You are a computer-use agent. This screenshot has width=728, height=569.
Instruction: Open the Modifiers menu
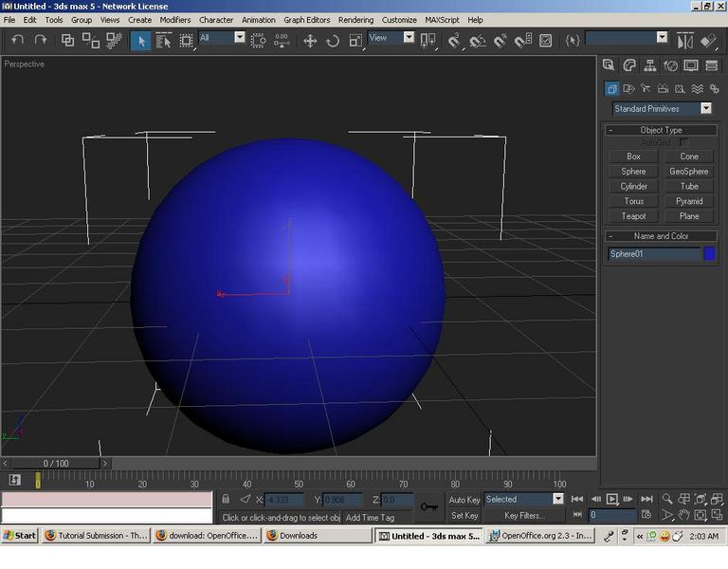(x=175, y=20)
